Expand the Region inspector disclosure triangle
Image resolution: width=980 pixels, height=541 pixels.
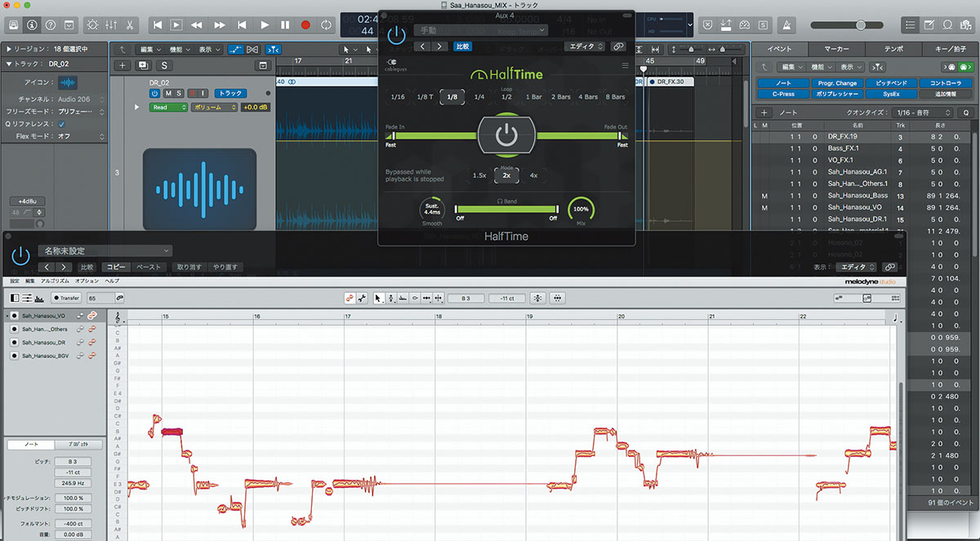[8, 50]
